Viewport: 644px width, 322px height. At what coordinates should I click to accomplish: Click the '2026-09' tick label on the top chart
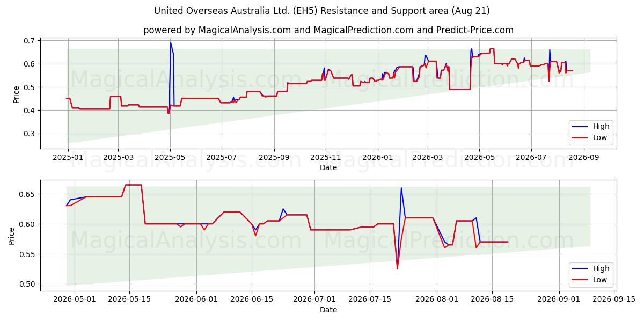point(583,158)
